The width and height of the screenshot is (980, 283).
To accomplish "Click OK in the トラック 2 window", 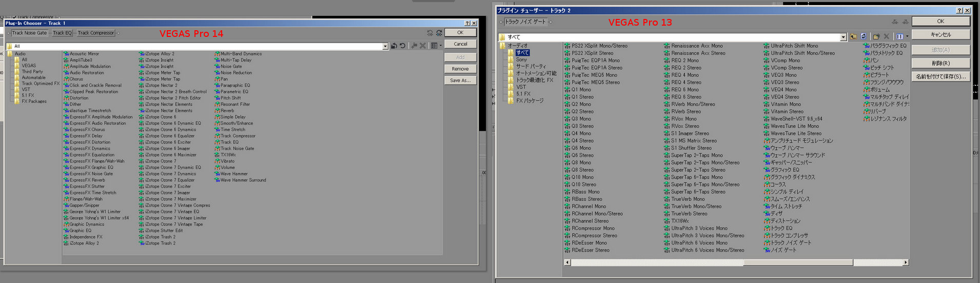I will pyautogui.click(x=940, y=21).
